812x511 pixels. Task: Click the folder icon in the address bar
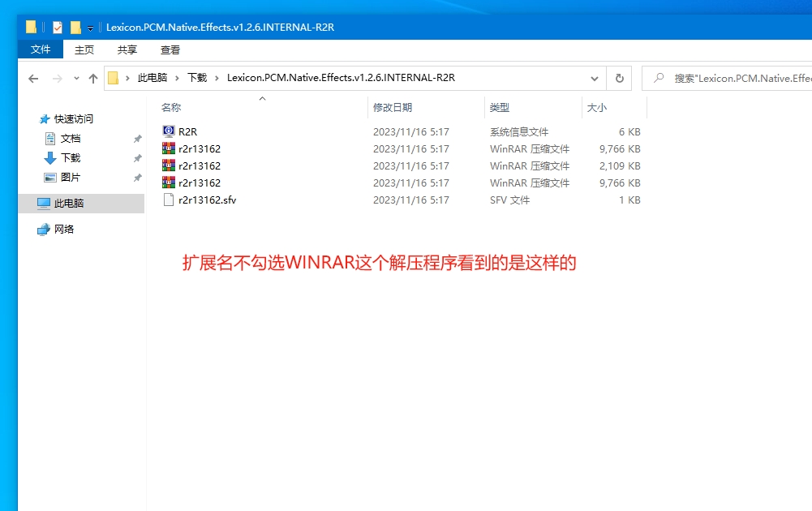[x=113, y=78]
